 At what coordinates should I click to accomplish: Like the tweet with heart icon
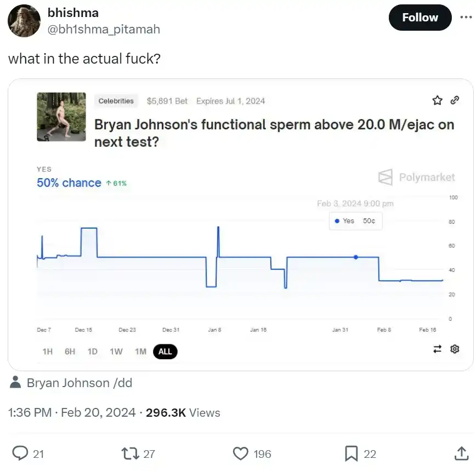click(x=241, y=453)
